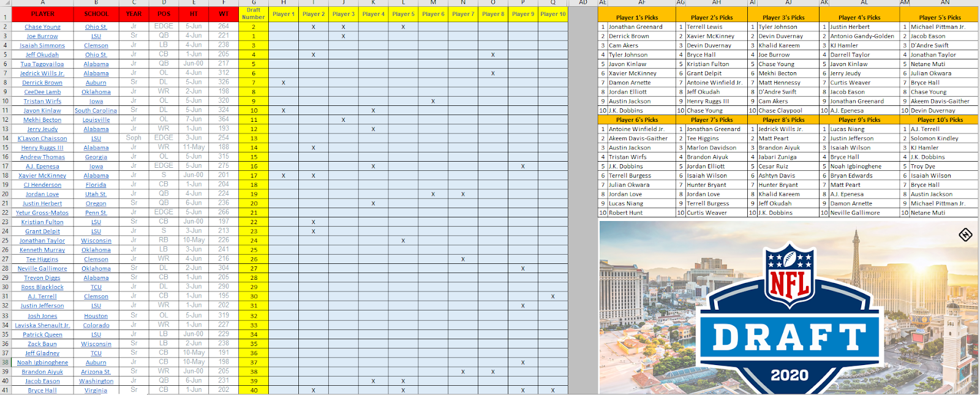Select the Player 10's Picks heading
Image resolution: width=980 pixels, height=395 pixels.
point(940,119)
